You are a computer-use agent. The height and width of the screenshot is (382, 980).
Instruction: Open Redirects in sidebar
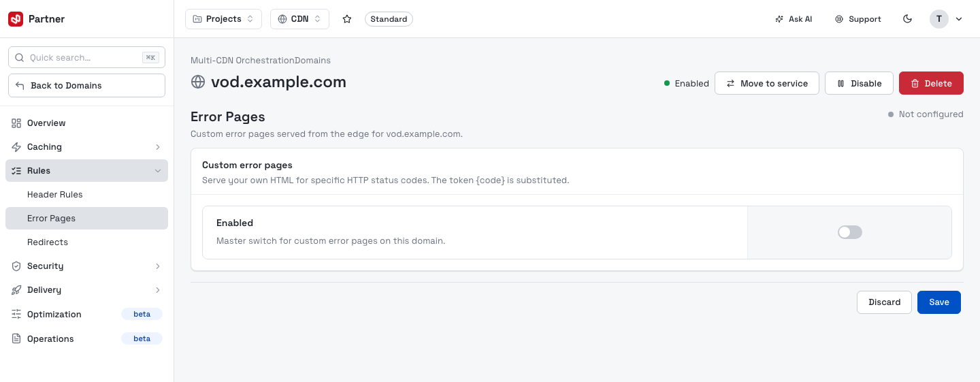coord(86,242)
